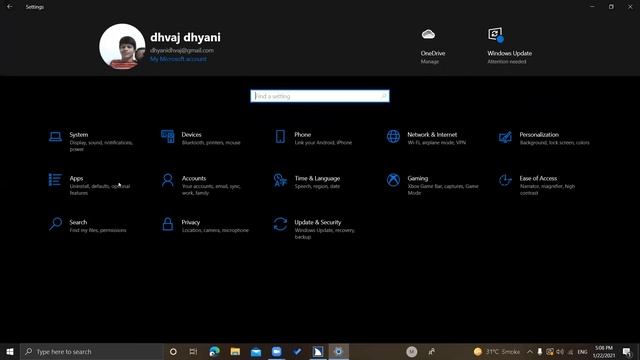Image resolution: width=640 pixels, height=360 pixels.
Task: Open the Time & Language icon
Action: (280, 180)
